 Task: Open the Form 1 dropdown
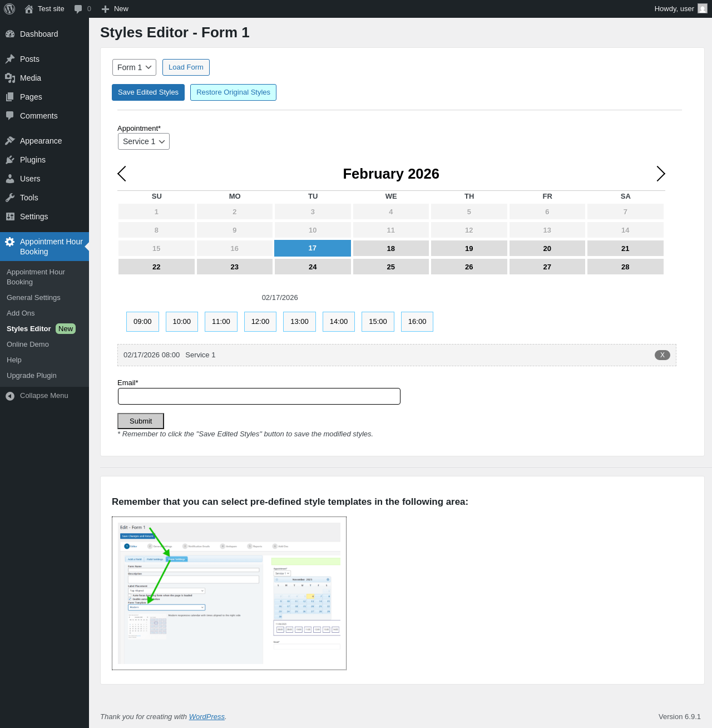(x=134, y=67)
